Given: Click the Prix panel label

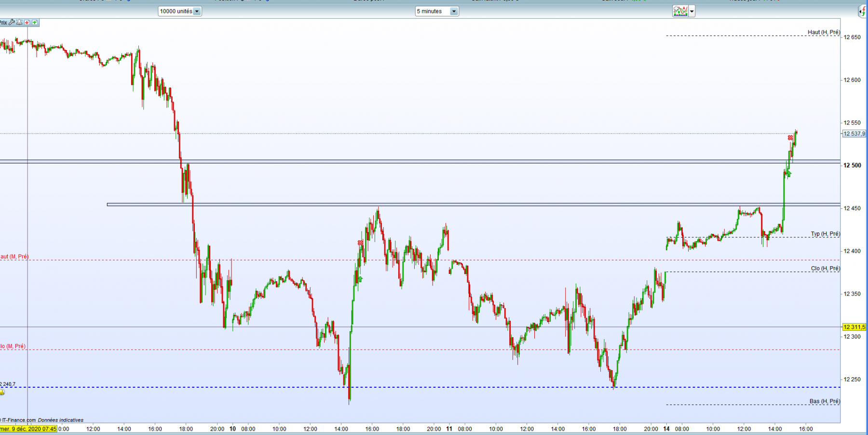Looking at the screenshot, I should point(3,23).
